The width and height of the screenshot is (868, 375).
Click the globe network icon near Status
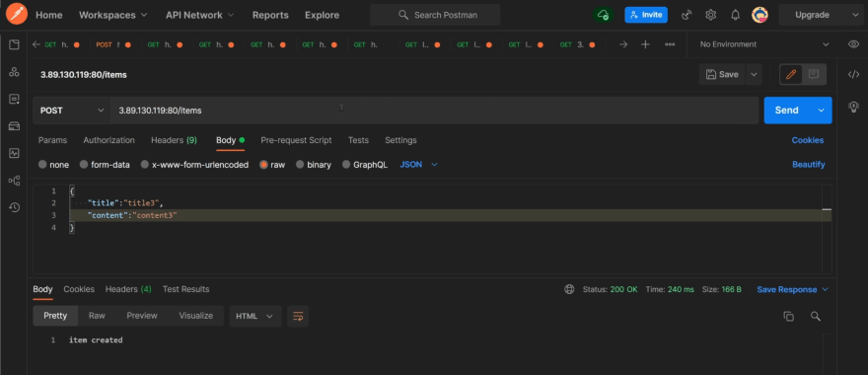point(569,289)
